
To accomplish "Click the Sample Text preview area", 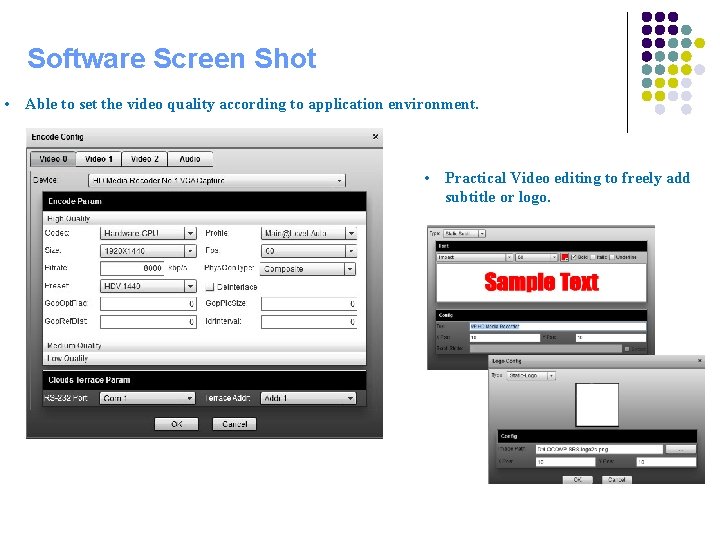I will coord(541,282).
